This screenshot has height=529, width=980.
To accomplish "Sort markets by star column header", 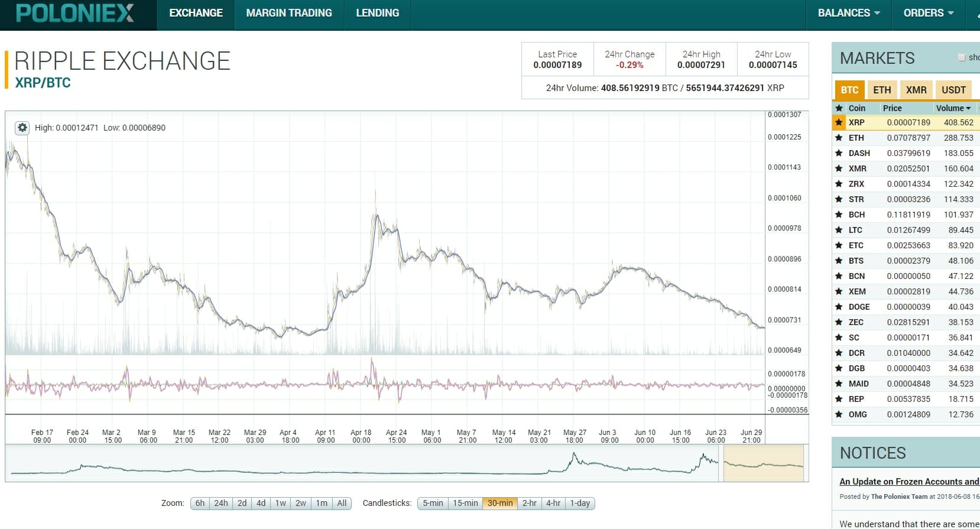I will tap(839, 108).
